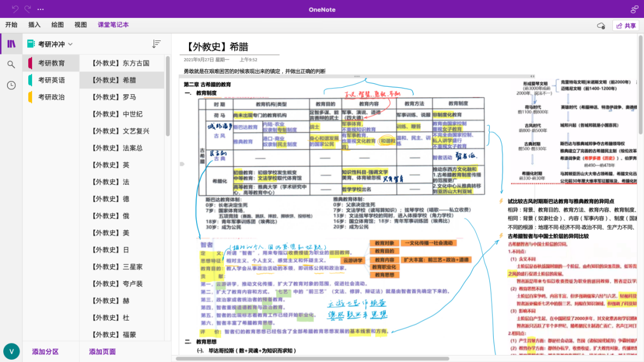Switch to the 课堂笔记本 tab

[113, 25]
